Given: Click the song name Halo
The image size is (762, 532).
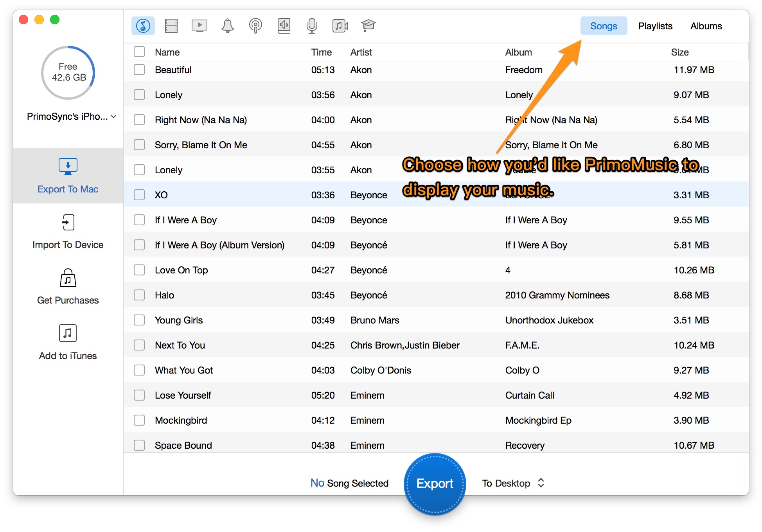Looking at the screenshot, I should click(165, 295).
